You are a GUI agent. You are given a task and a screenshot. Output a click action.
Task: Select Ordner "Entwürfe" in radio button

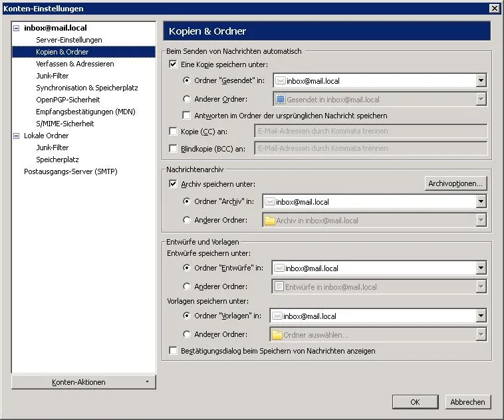(186, 268)
